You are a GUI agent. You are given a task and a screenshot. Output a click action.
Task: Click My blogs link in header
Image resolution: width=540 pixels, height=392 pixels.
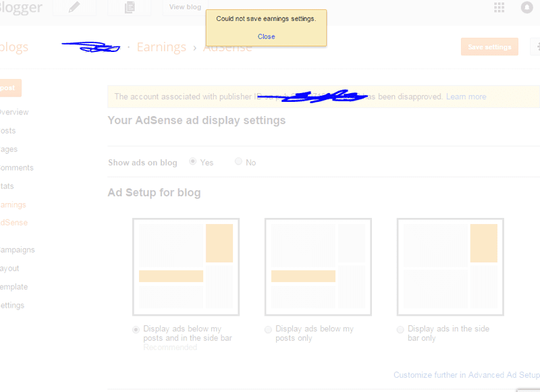click(14, 47)
